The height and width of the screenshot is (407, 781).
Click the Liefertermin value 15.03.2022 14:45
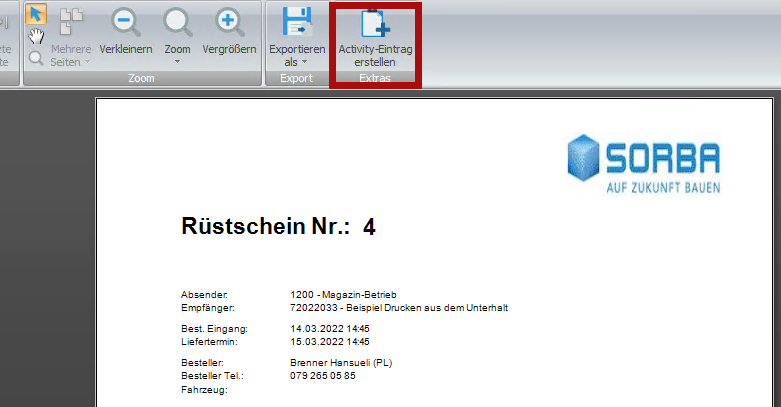330,342
